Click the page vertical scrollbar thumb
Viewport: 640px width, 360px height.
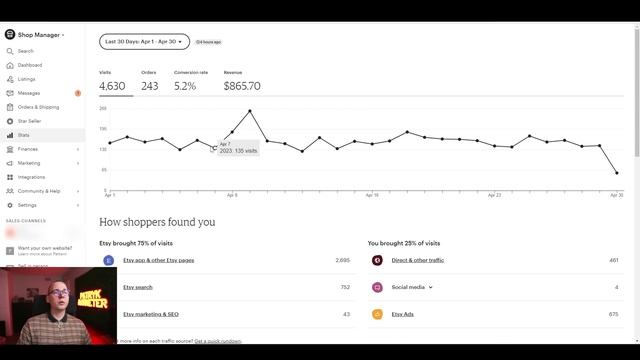coord(637,92)
